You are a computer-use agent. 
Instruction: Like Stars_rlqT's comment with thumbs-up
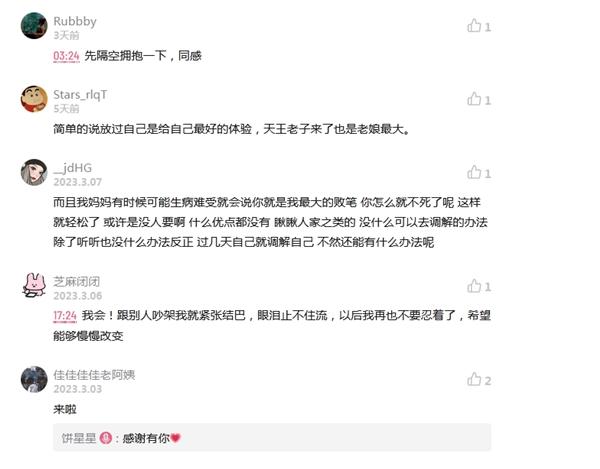pyautogui.click(x=474, y=99)
